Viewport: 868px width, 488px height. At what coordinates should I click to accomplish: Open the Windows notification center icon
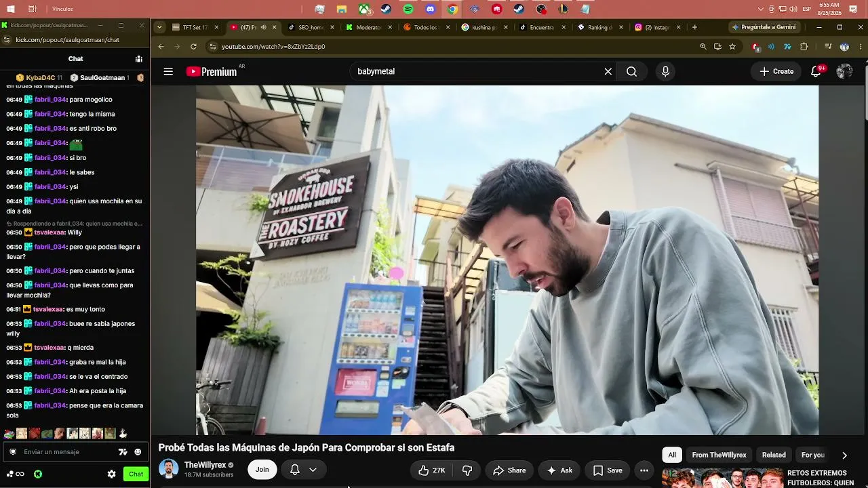click(x=853, y=9)
